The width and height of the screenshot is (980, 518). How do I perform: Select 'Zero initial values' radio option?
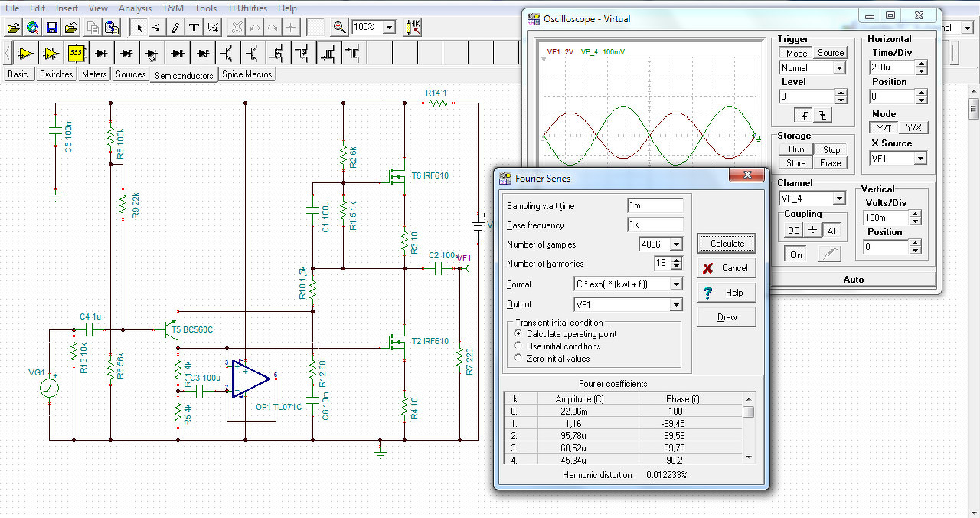click(x=519, y=359)
